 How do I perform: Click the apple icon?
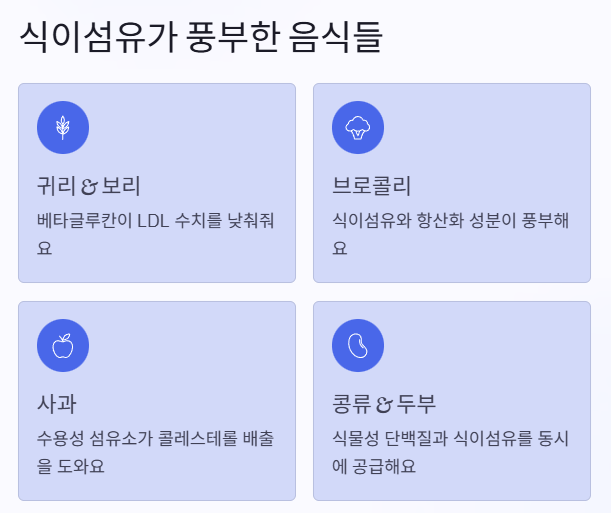click(x=63, y=346)
